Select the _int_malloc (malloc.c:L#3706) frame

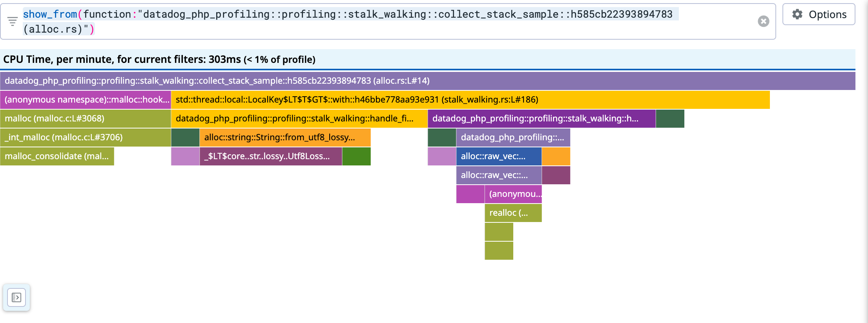click(86, 138)
